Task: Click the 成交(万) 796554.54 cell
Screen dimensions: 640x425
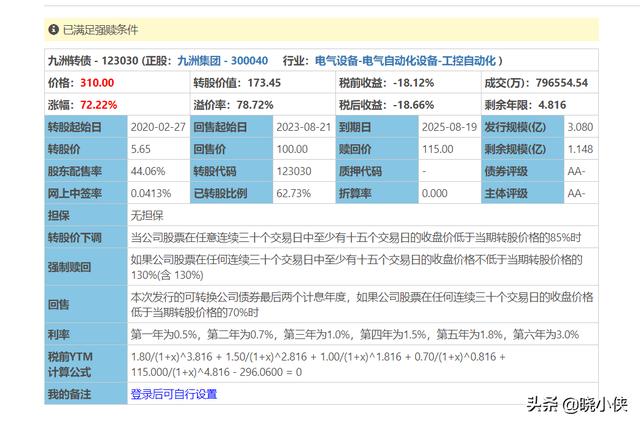Action: [x=540, y=83]
